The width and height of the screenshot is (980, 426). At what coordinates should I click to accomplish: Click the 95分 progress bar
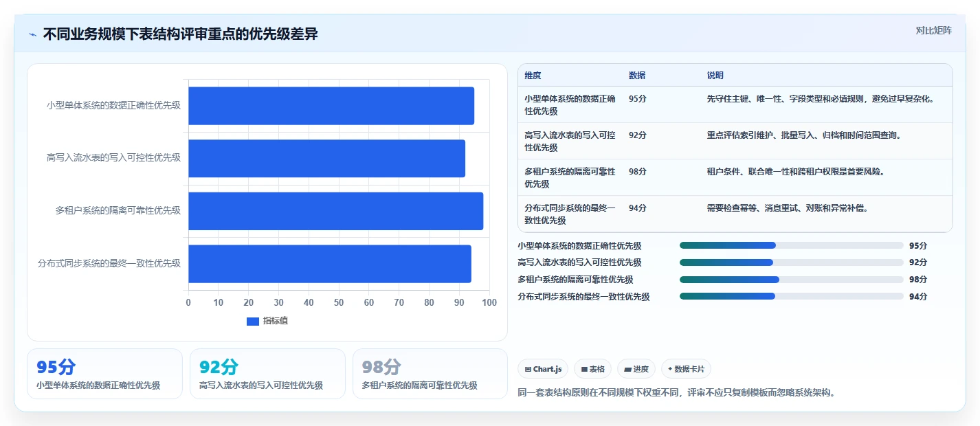(792, 245)
